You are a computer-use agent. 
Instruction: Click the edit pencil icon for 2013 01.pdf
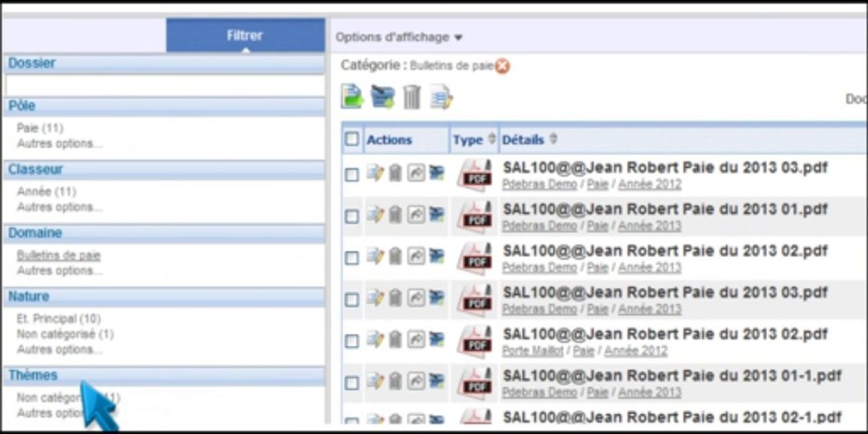[375, 215]
